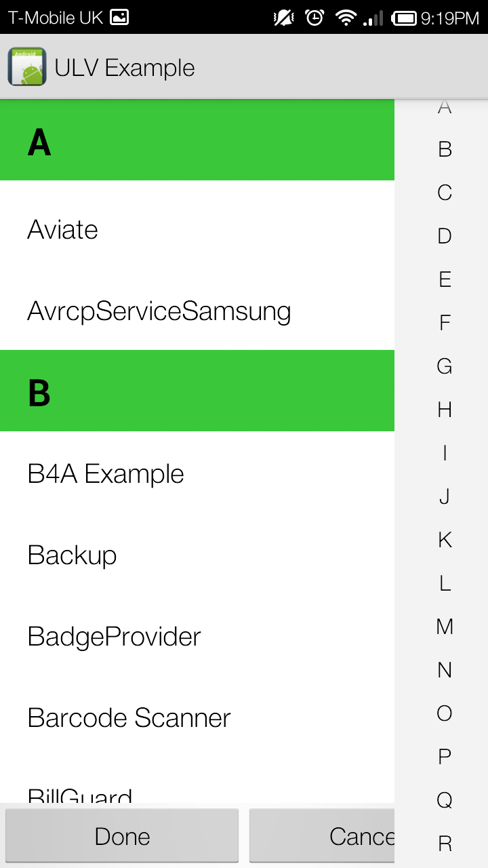Tap the green A section header
The width and height of the screenshot is (488, 868).
point(197,142)
